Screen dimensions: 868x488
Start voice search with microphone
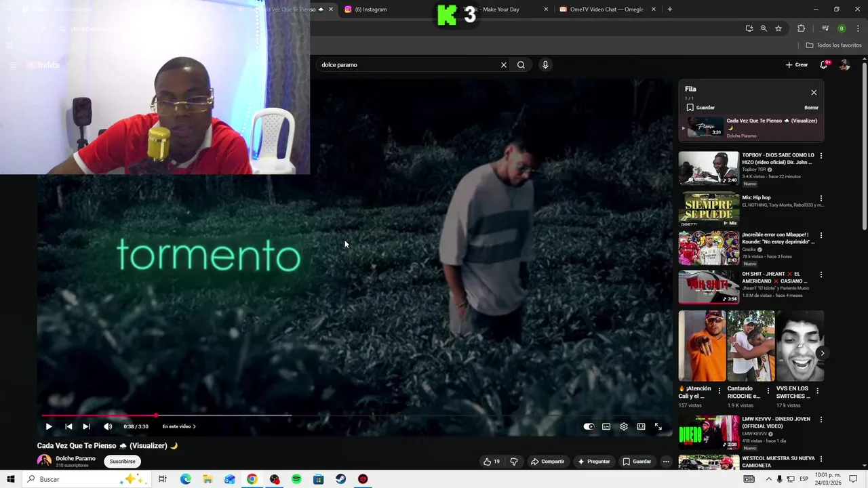click(545, 65)
